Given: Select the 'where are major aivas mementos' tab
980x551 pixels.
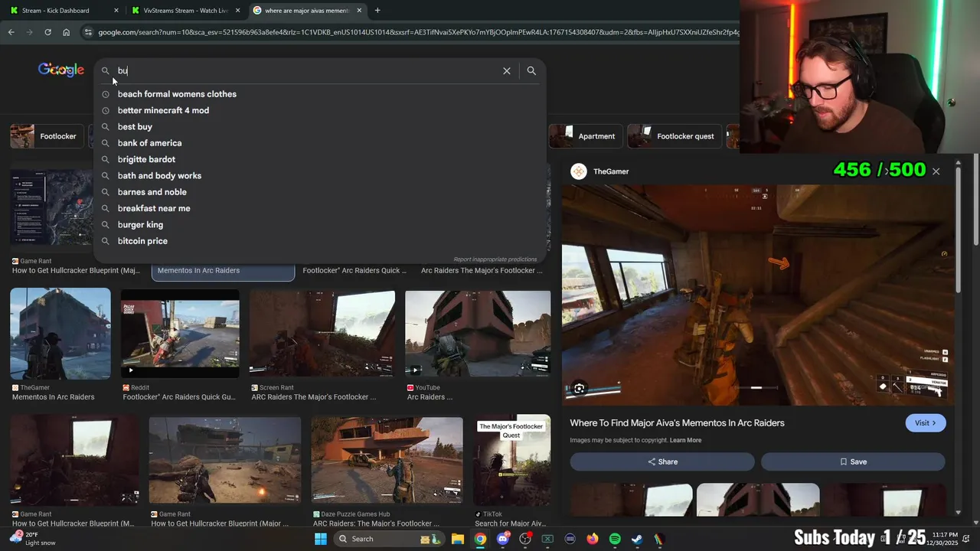Looking at the screenshot, I should (x=306, y=11).
